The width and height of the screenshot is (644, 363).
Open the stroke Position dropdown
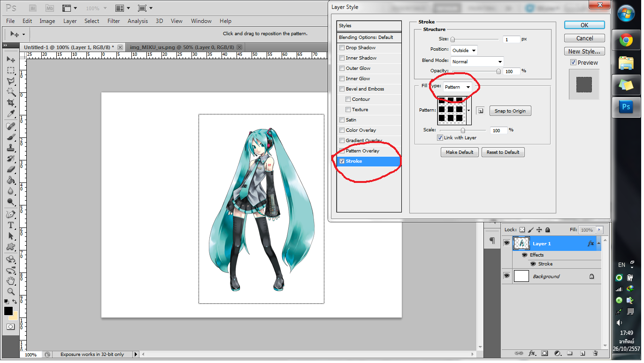(464, 50)
